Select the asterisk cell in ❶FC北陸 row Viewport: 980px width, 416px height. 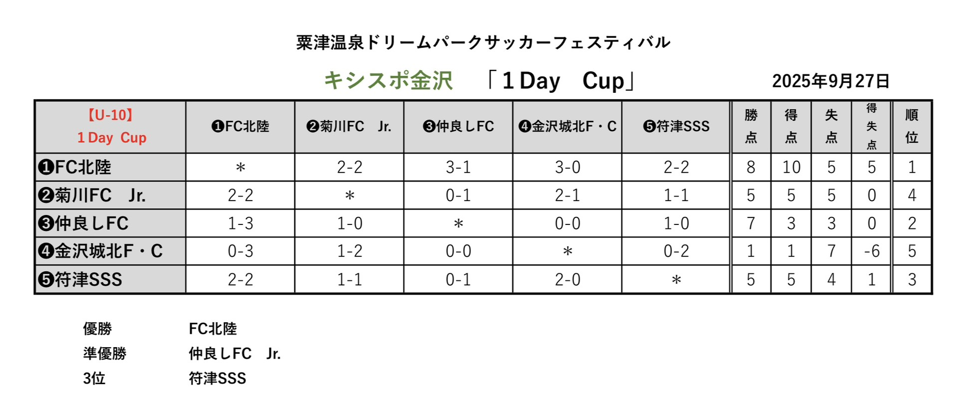point(241,167)
